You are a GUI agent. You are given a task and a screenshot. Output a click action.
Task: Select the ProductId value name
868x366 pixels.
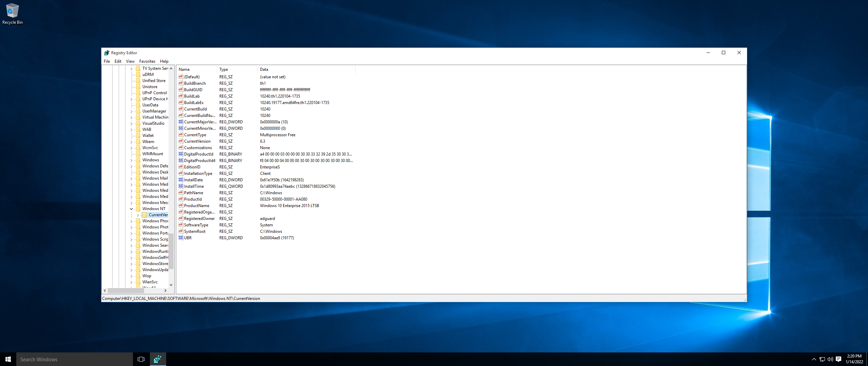coord(193,199)
